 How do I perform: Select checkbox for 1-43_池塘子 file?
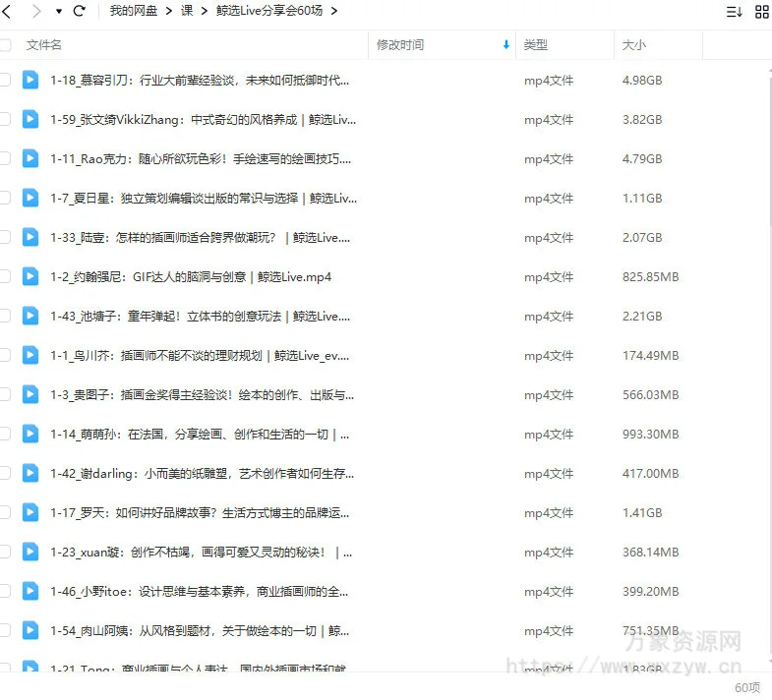point(5,316)
